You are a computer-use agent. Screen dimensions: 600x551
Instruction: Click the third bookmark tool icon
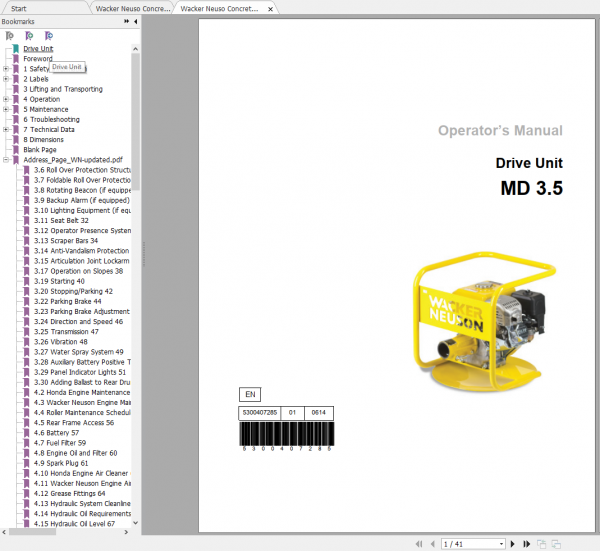[49, 36]
